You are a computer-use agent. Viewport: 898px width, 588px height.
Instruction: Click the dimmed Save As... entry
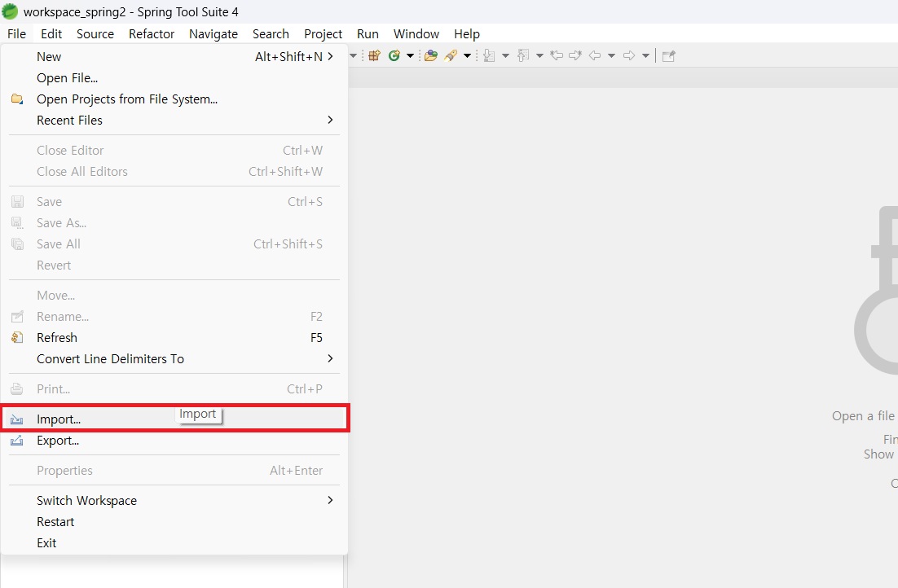point(174,223)
